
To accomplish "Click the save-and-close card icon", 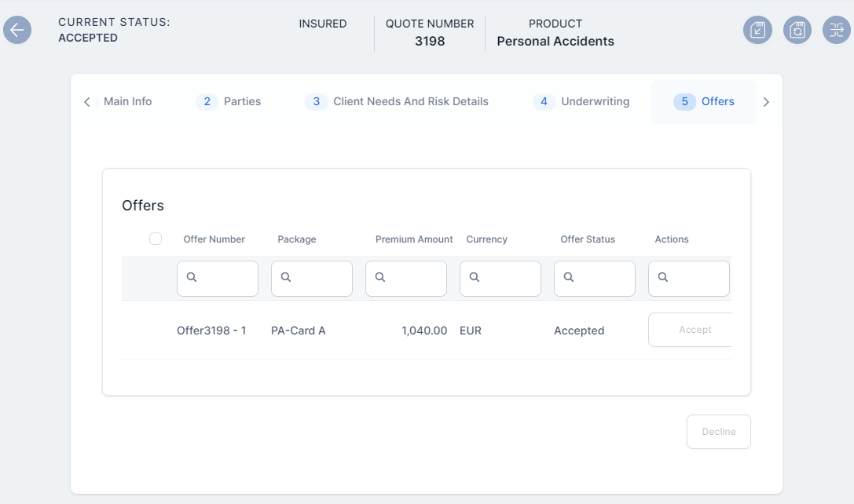I will 757,31.
